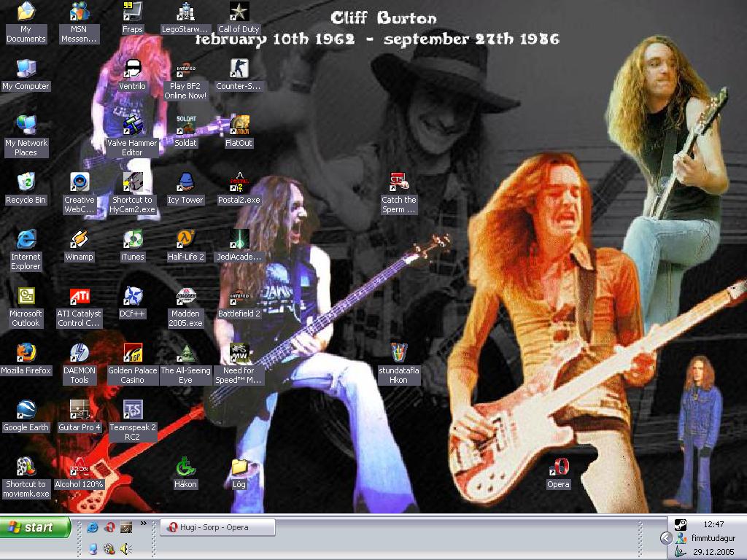Click the Steam icon in the system tray
This screenshot has height=560, width=747.
point(681,525)
